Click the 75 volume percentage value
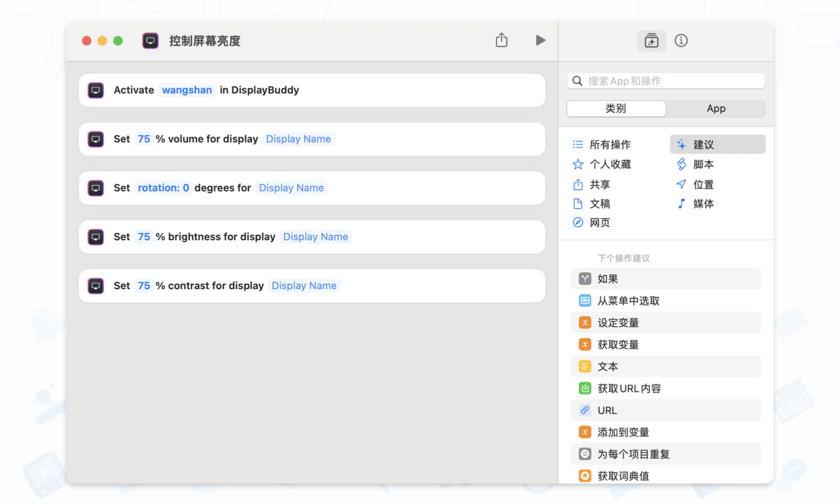This screenshot has height=504, width=840. tap(144, 139)
